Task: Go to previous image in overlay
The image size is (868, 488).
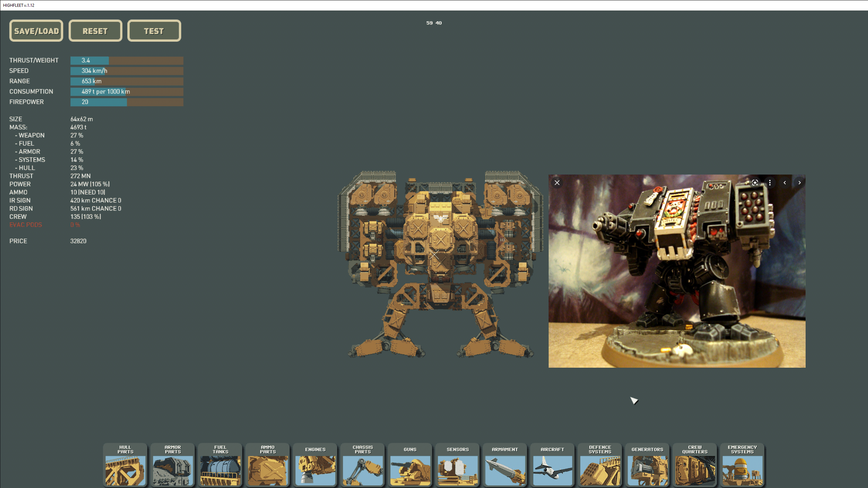Action: tap(785, 183)
